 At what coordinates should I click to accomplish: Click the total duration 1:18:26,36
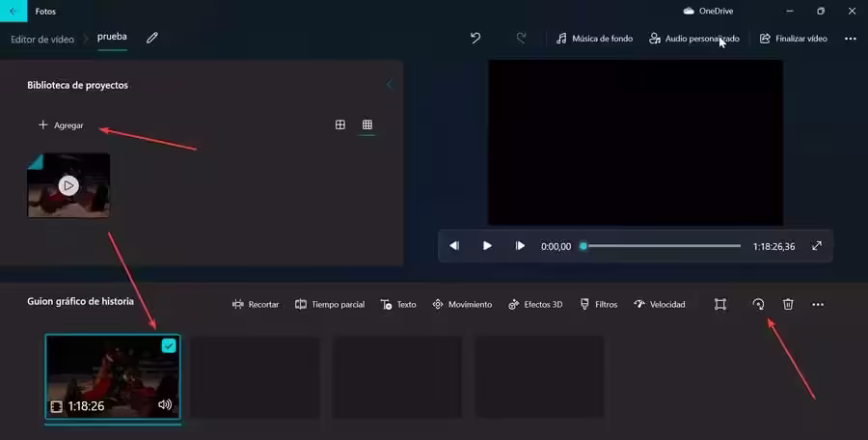(773, 247)
